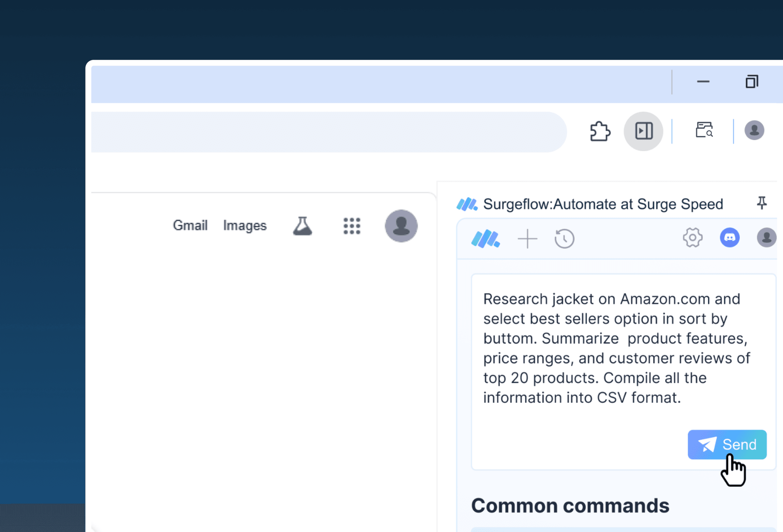Open the Chrome profile avatar in toolbar

click(754, 130)
